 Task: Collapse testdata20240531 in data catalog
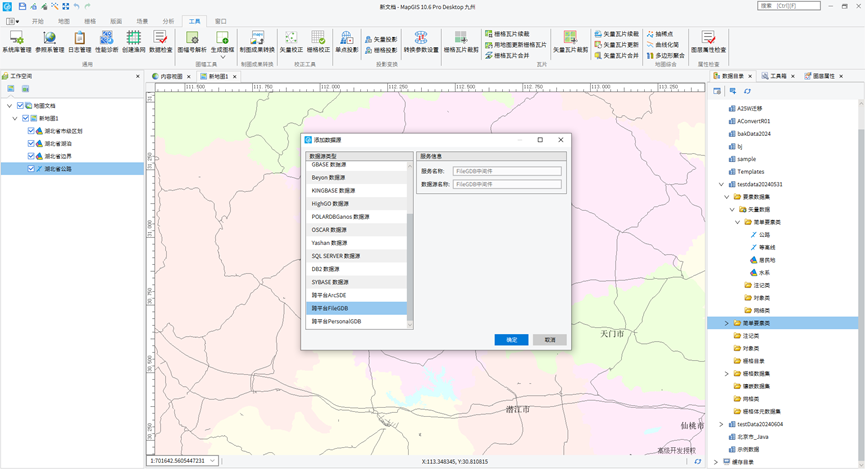pos(721,184)
